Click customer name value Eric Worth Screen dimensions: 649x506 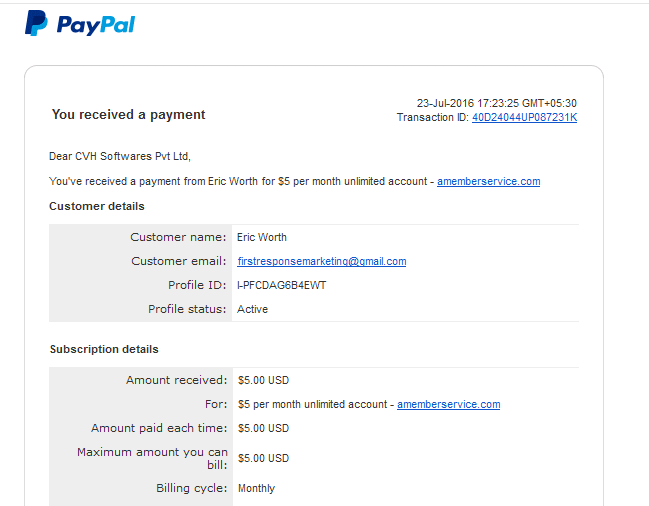262,237
